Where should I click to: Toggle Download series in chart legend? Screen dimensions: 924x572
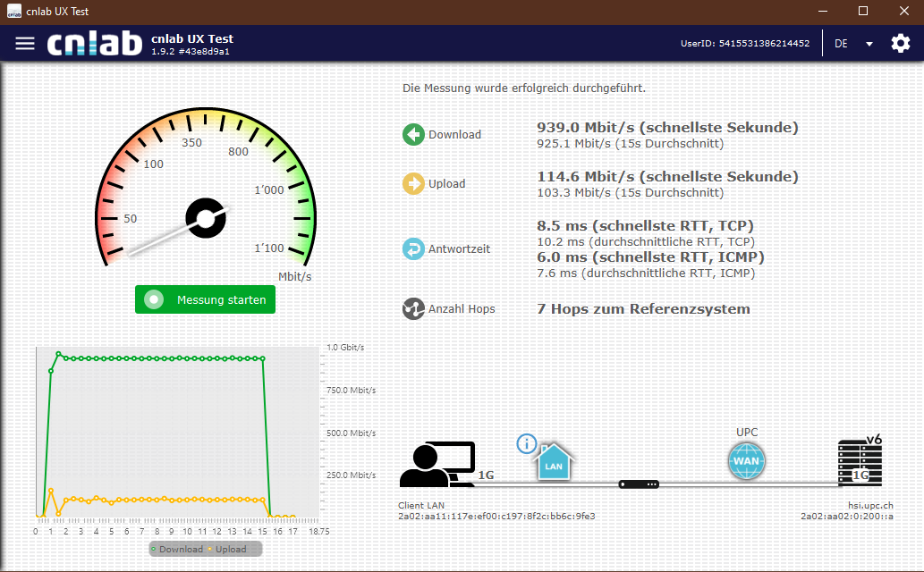click(x=177, y=549)
